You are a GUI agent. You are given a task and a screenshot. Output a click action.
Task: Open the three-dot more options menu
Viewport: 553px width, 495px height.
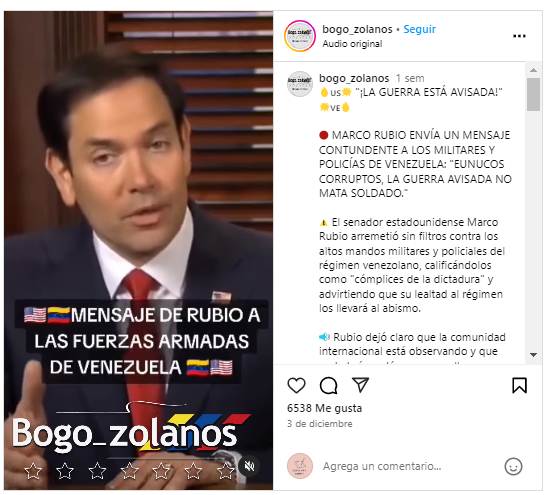[x=519, y=36]
